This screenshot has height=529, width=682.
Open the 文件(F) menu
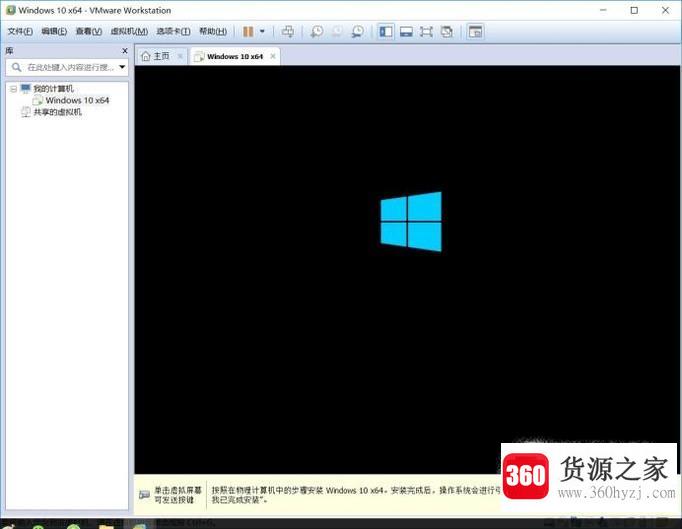tap(20, 31)
